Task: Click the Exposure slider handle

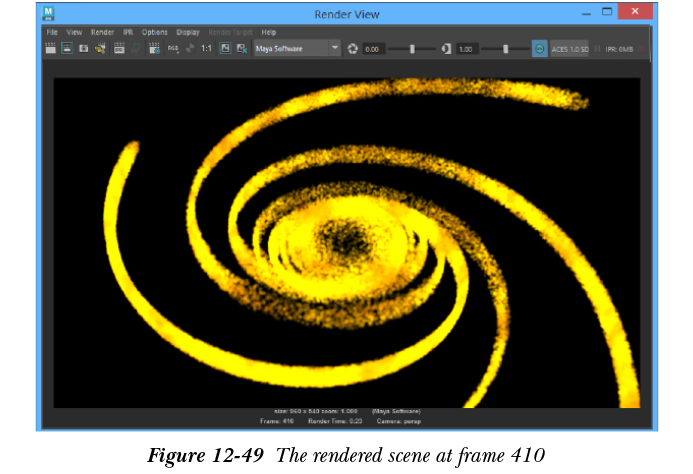Action: click(x=412, y=48)
